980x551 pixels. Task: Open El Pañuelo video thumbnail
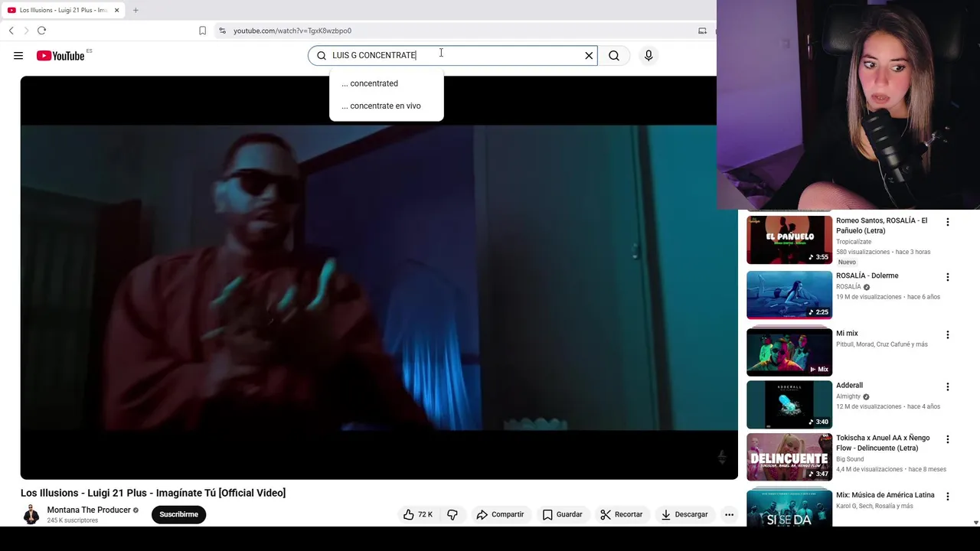coord(789,240)
